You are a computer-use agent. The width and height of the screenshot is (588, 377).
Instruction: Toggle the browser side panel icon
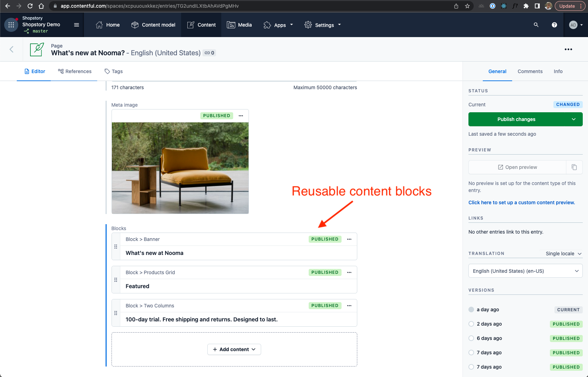[x=537, y=6]
